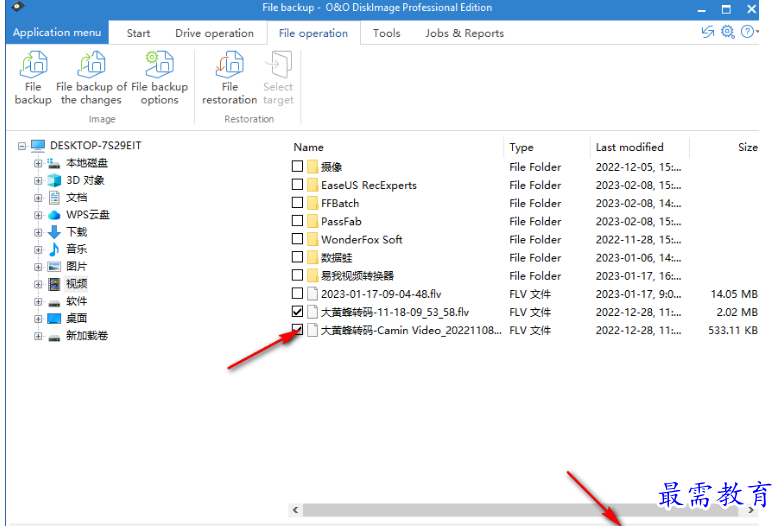This screenshot has height=526, width=780.
Task: Select the 数据蛙 folder name
Action: tap(337, 258)
